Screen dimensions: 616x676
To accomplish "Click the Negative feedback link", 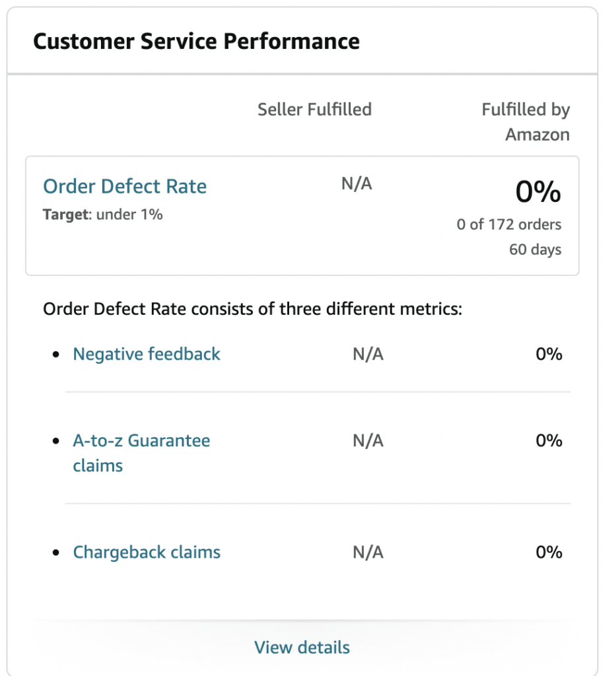I will (147, 354).
